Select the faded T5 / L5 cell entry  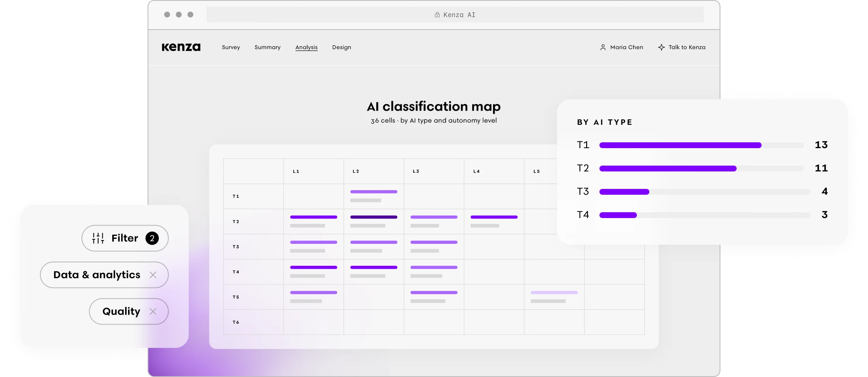click(x=554, y=297)
